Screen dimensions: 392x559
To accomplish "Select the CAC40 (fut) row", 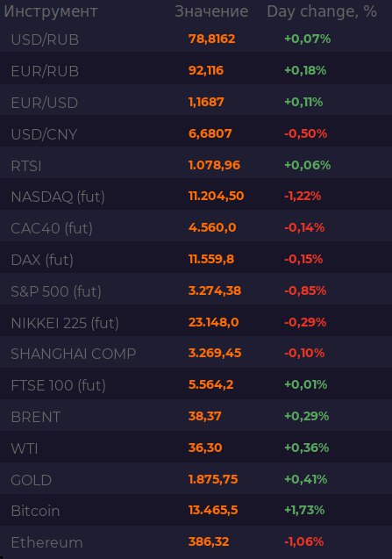I will 196,227.
